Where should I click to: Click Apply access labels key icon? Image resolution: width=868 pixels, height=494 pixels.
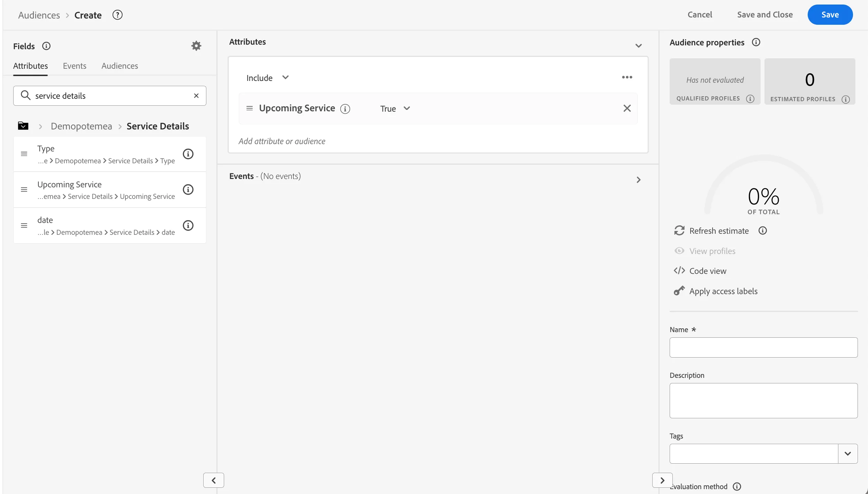(679, 291)
